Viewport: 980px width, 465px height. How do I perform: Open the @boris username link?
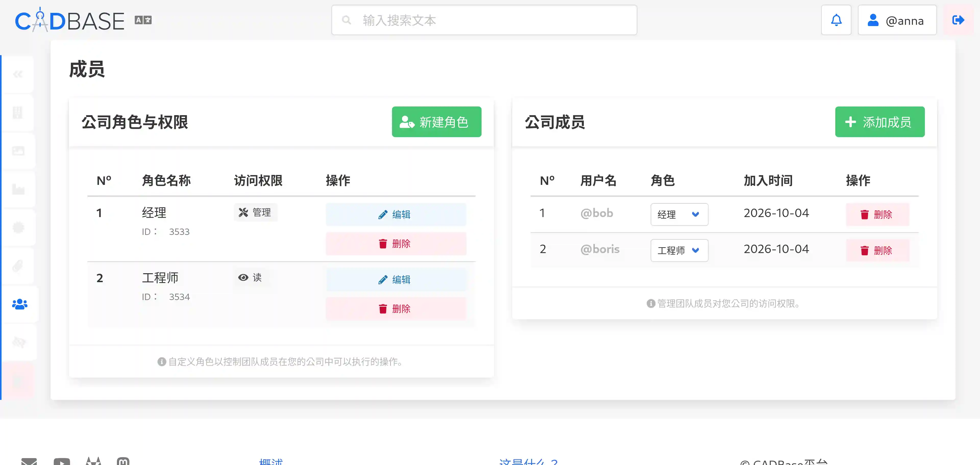tap(599, 249)
